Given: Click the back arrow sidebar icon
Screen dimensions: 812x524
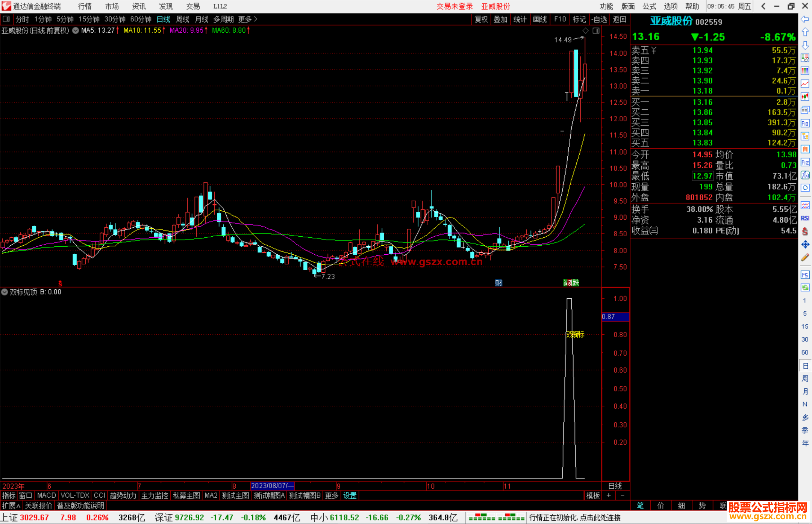Looking at the screenshot, I should click(805, 19).
